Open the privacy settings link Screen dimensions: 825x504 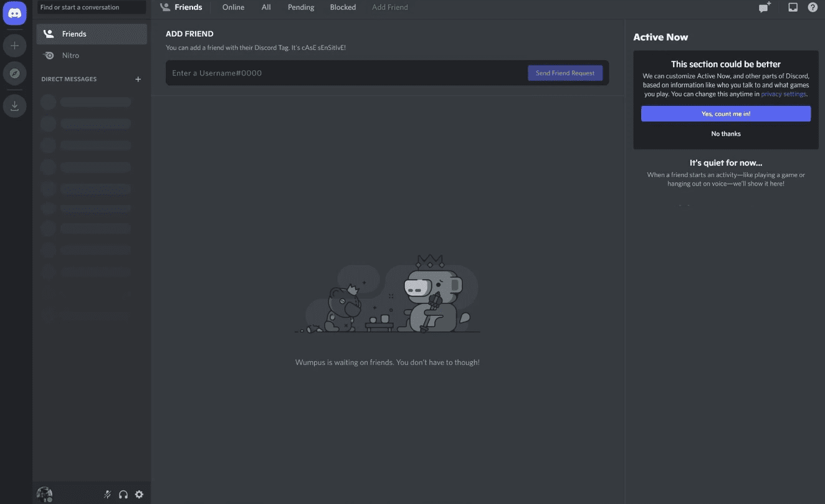[783, 94]
